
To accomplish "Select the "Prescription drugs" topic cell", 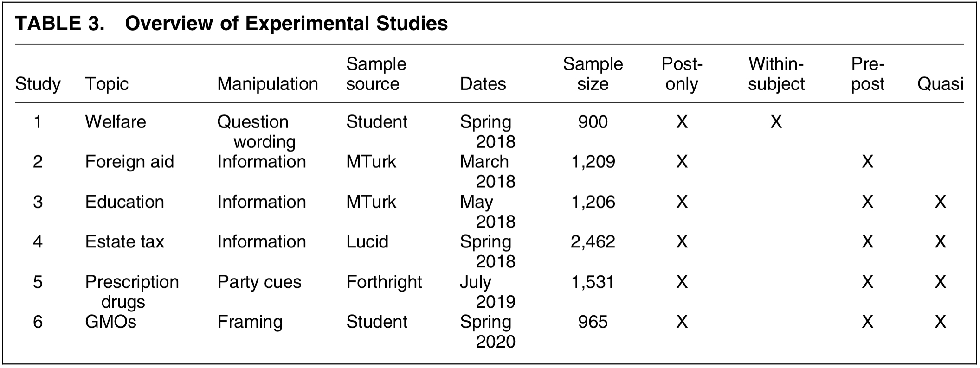I will (x=131, y=292).
